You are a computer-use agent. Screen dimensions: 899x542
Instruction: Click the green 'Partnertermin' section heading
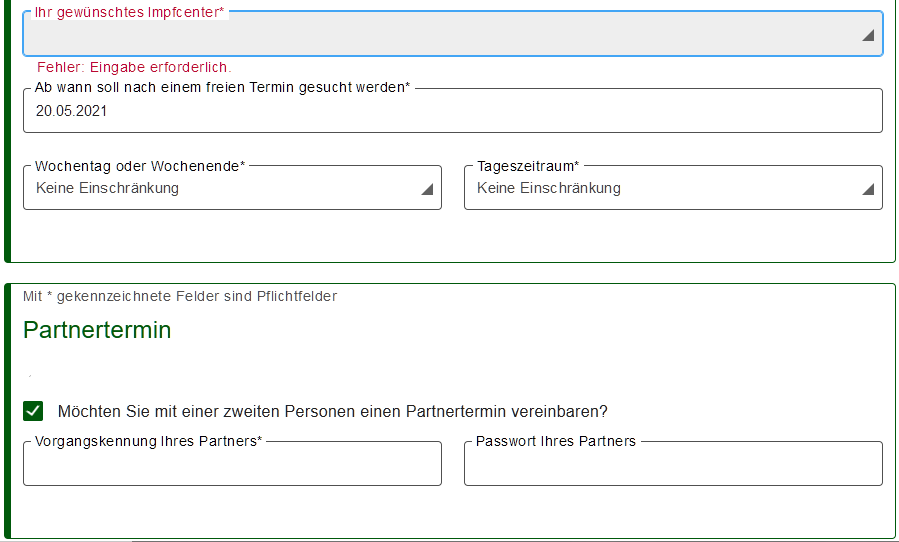(97, 330)
